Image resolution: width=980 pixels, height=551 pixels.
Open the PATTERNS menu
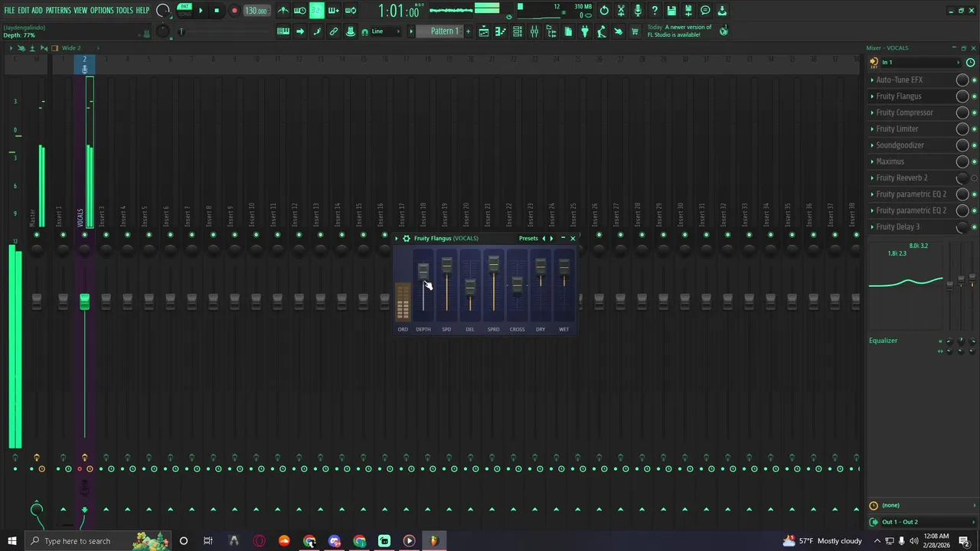[58, 11]
